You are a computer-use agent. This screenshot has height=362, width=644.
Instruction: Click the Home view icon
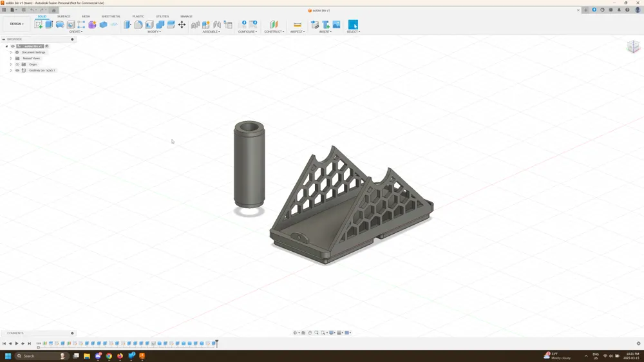click(x=53, y=10)
